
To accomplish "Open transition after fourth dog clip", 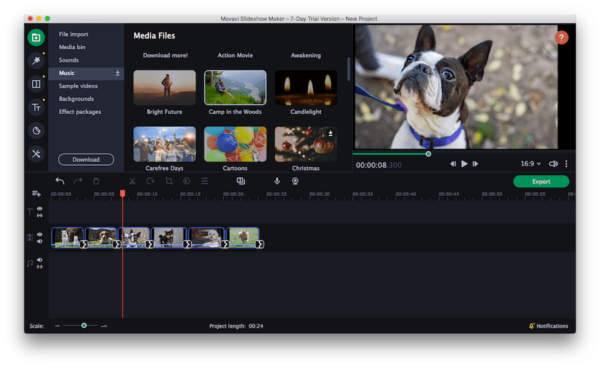I will [x=187, y=244].
